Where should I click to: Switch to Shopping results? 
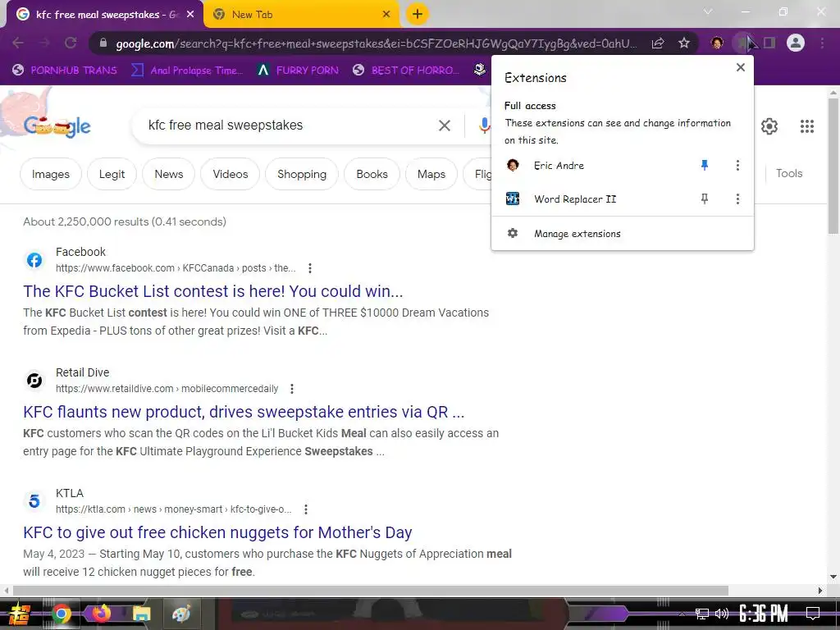tap(302, 174)
